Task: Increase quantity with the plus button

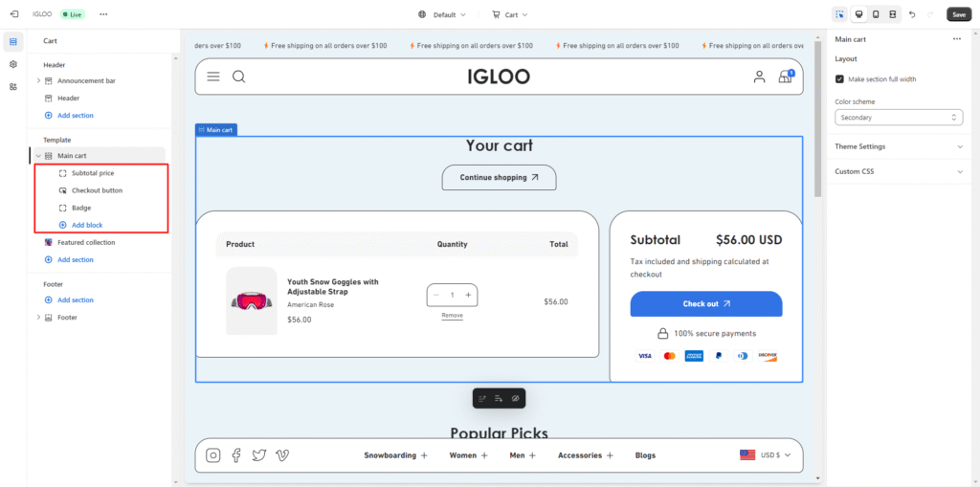Action: click(468, 295)
